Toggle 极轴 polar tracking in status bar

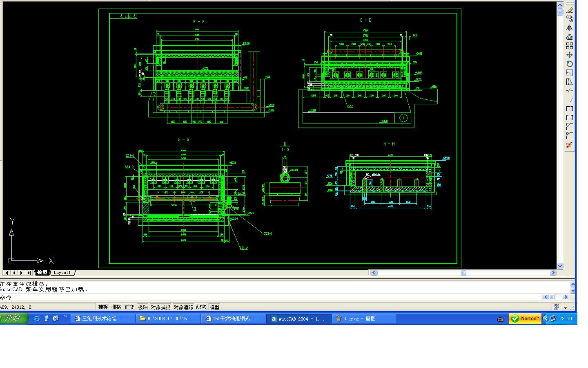(x=143, y=307)
